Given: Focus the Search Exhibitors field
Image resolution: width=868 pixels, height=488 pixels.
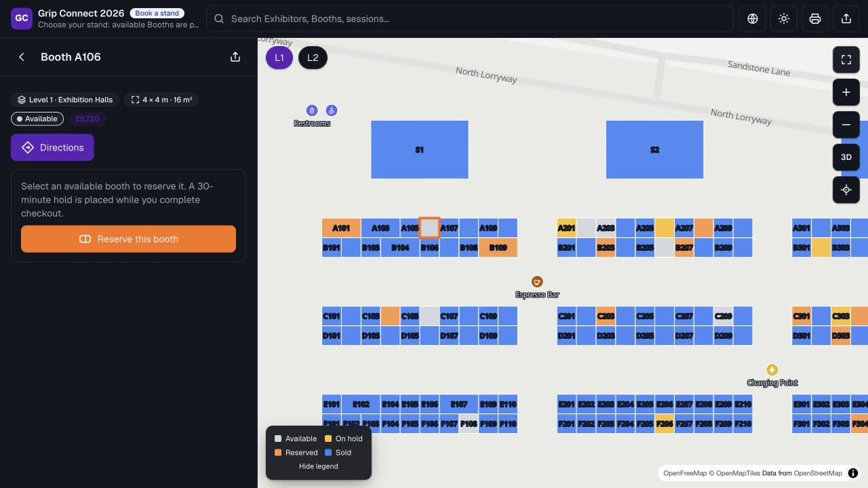Looking at the screenshot, I should (x=469, y=19).
